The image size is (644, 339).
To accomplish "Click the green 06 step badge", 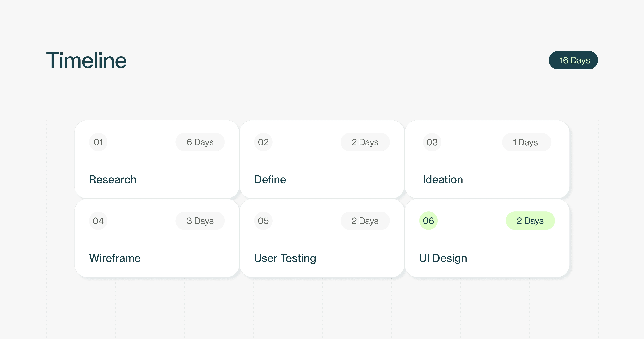I will point(428,221).
